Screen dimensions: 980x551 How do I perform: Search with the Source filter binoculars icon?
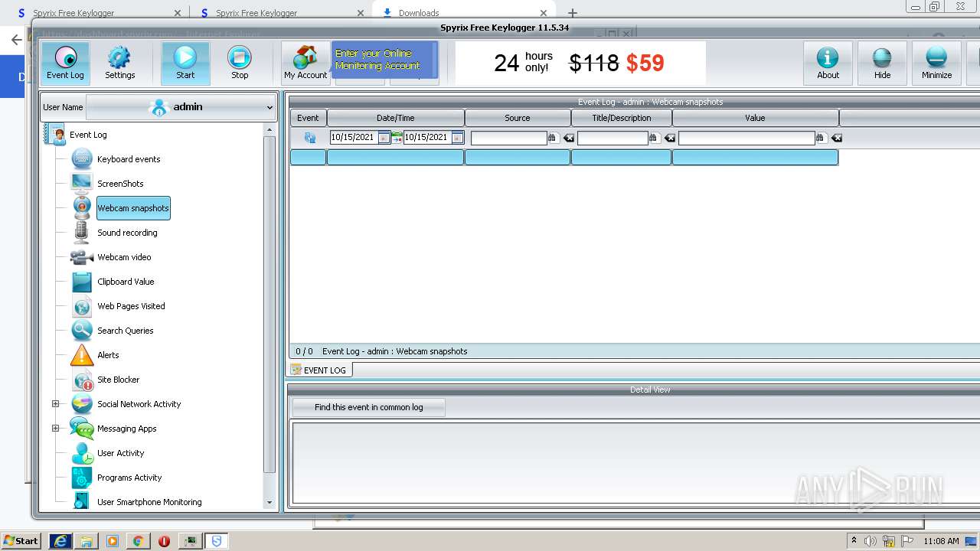tap(553, 138)
